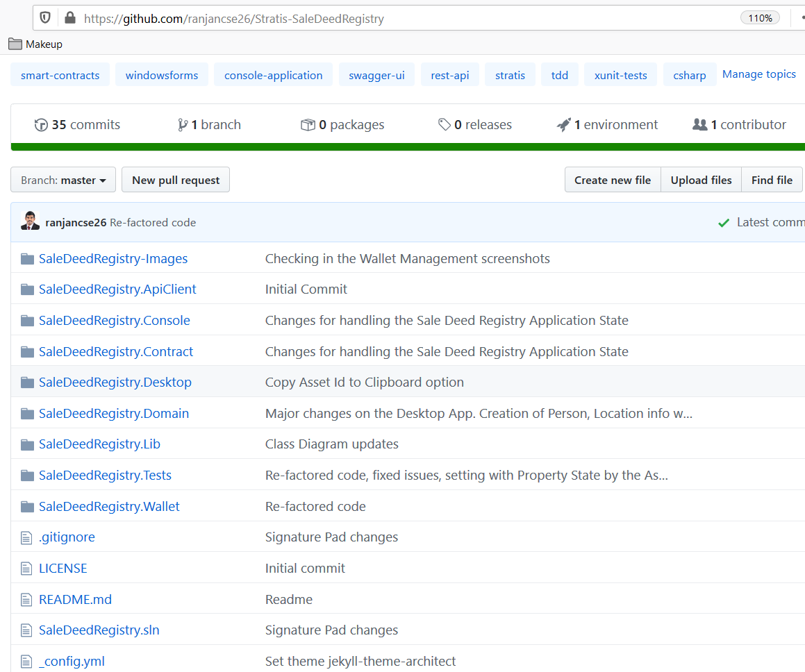View the 1 environment link
The height and width of the screenshot is (672, 805).
[607, 125]
